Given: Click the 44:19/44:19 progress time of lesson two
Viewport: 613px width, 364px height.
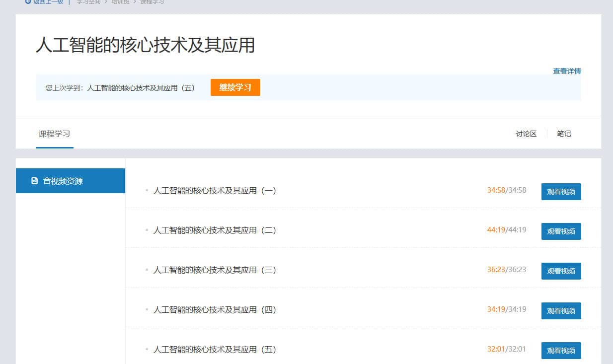Looking at the screenshot, I should click(x=506, y=230).
